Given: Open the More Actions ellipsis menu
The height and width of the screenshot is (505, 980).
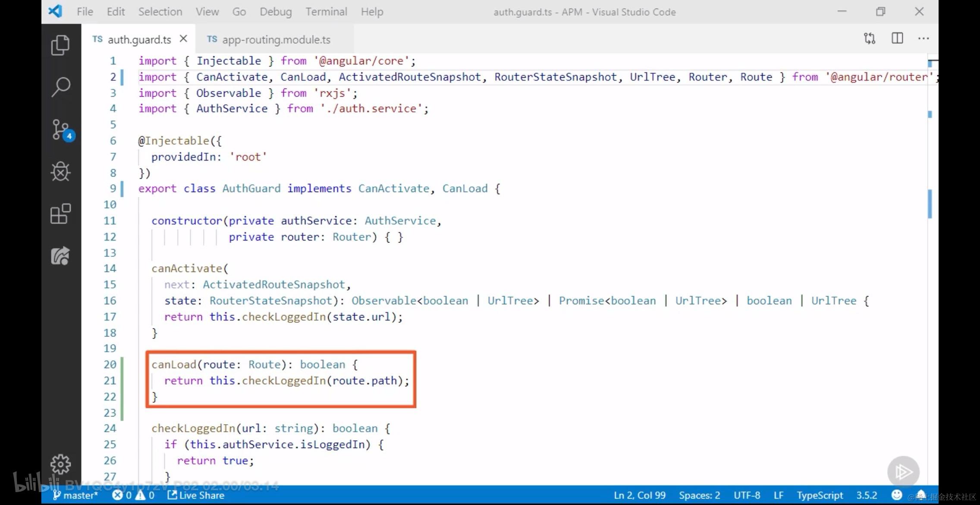Looking at the screenshot, I should click(923, 38).
